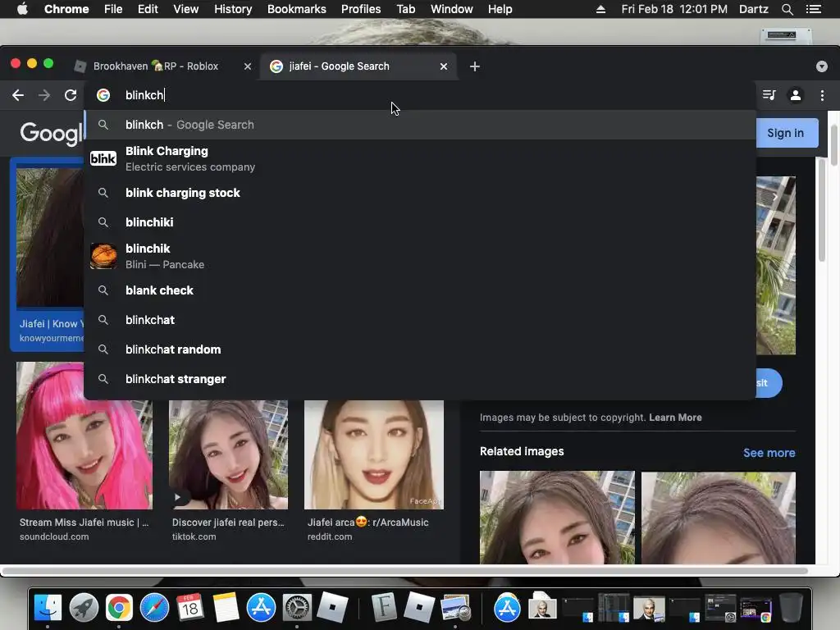
Task: Expand the tab search dropdown arrow
Action: 822,66
